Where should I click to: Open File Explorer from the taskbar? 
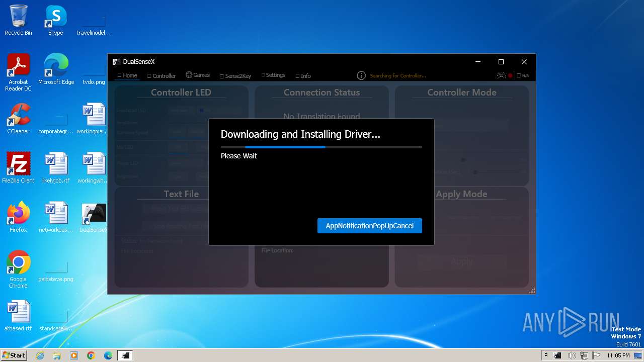[57, 355]
